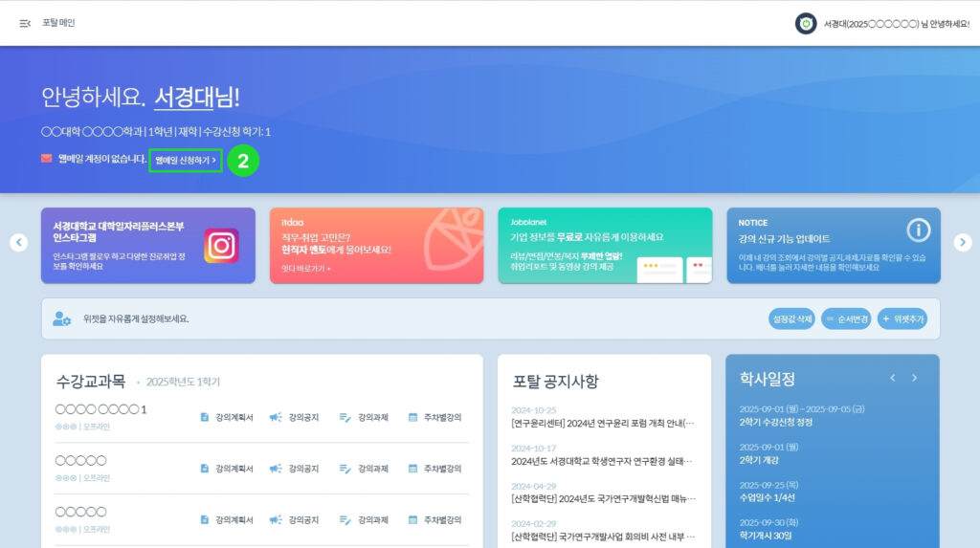The height and width of the screenshot is (548, 980).
Task: Click the 포털 공지사항 widget title
Action: point(556,382)
